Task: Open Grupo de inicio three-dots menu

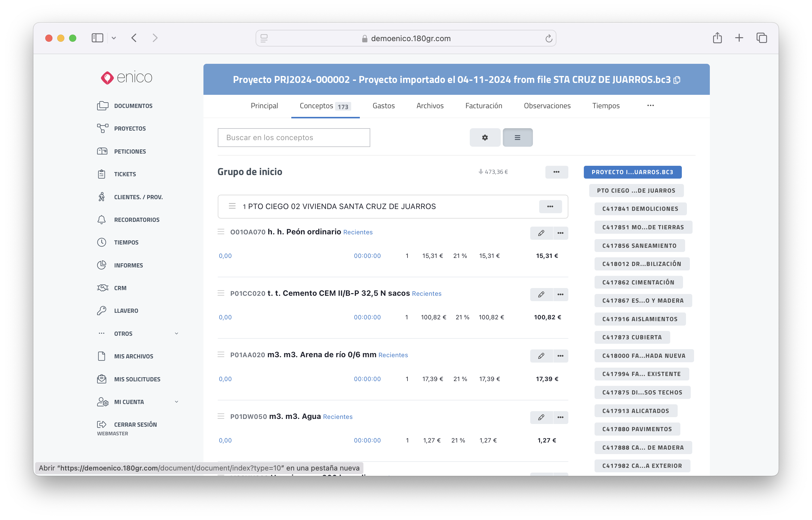Action: pos(556,172)
